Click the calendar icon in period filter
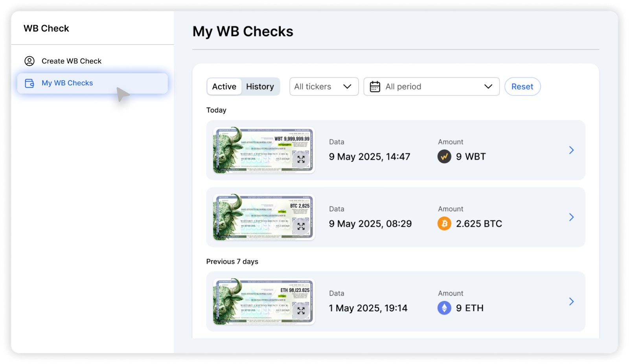Viewport: 629px width, 364px height. tap(375, 86)
